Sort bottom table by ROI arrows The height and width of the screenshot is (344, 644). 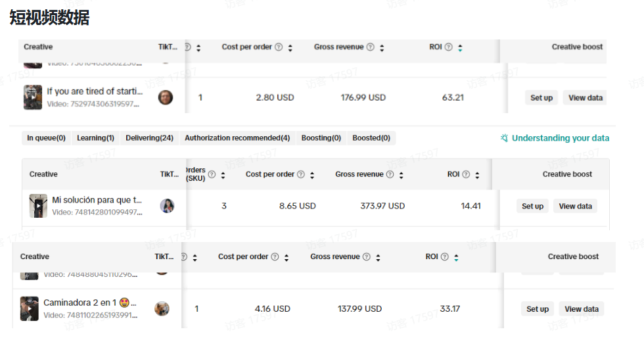click(456, 257)
